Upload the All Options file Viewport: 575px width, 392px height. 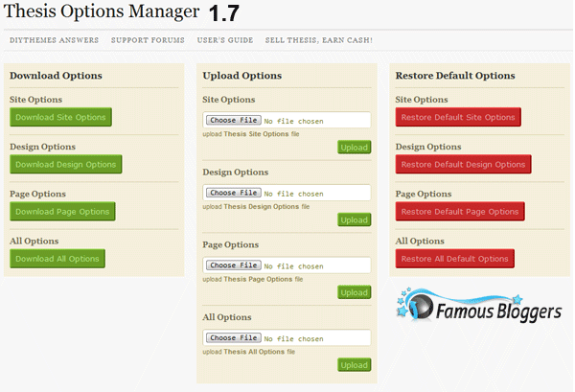354,364
